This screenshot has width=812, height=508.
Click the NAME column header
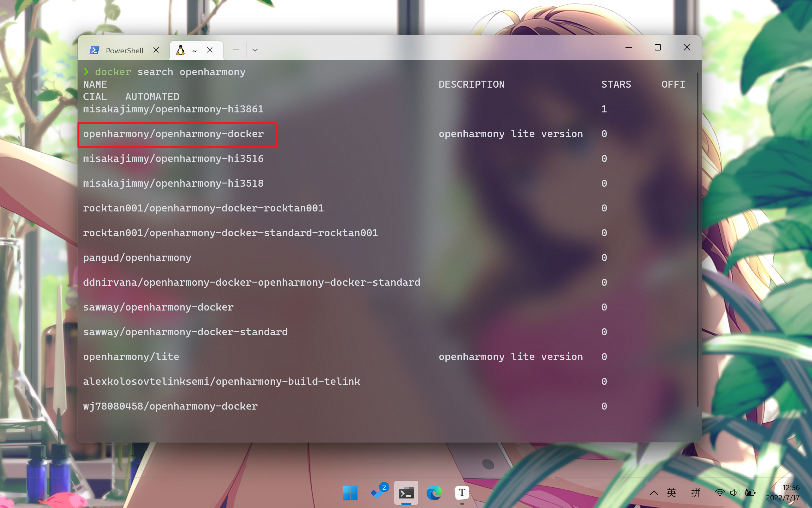[95, 84]
